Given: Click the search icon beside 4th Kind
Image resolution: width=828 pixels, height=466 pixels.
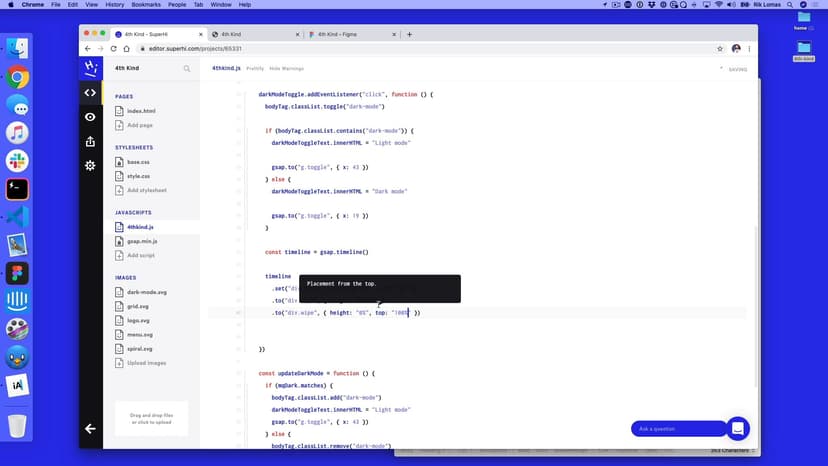Looking at the screenshot, I should 187,69.
